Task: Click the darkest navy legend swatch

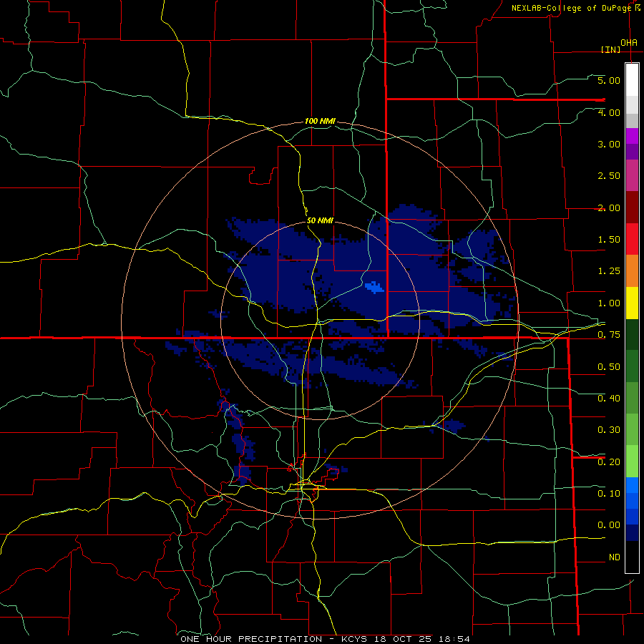Action: [x=632, y=533]
